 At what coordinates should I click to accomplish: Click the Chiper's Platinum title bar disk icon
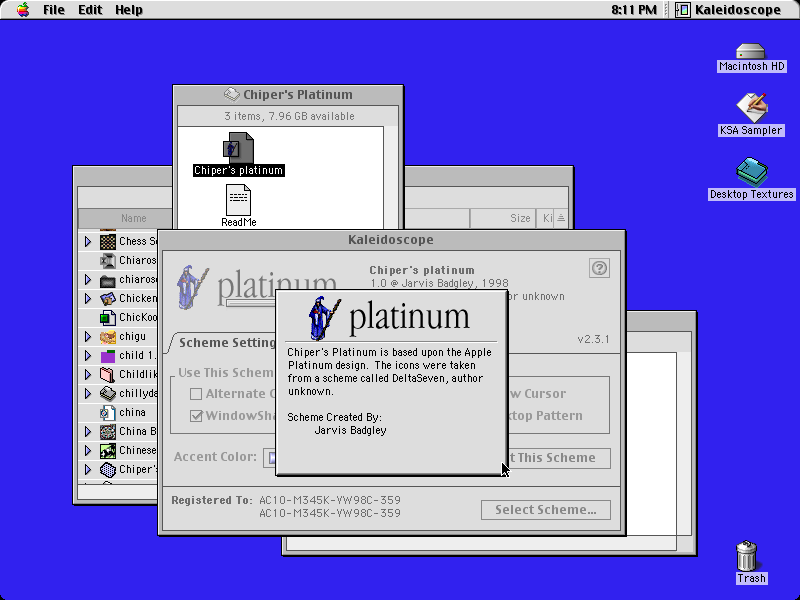[232, 94]
